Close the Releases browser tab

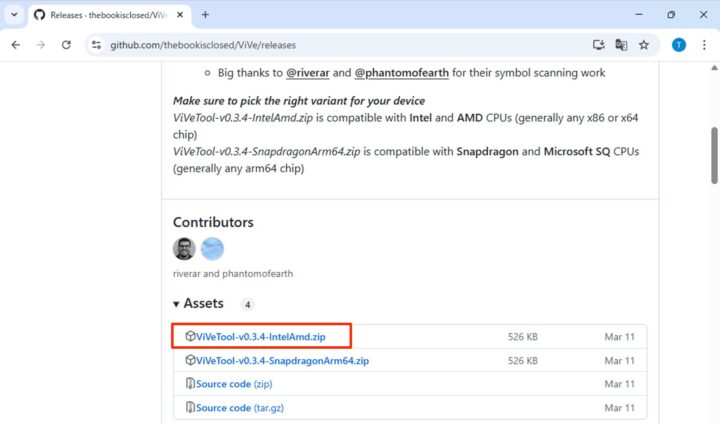click(180, 15)
